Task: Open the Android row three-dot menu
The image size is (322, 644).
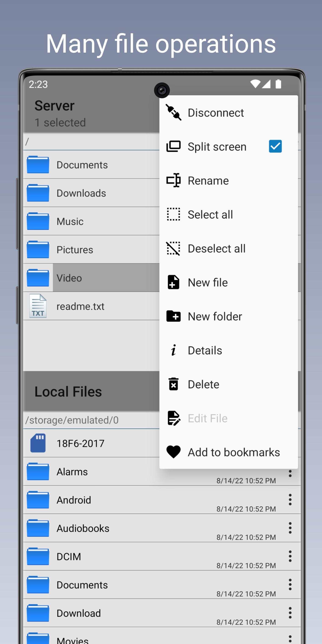Action: tap(290, 500)
